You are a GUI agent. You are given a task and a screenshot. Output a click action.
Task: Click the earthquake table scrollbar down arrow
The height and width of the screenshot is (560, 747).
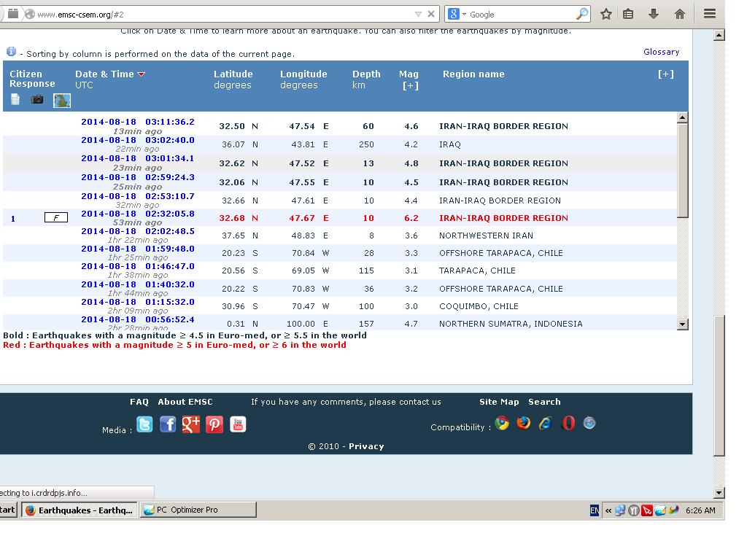tap(683, 324)
